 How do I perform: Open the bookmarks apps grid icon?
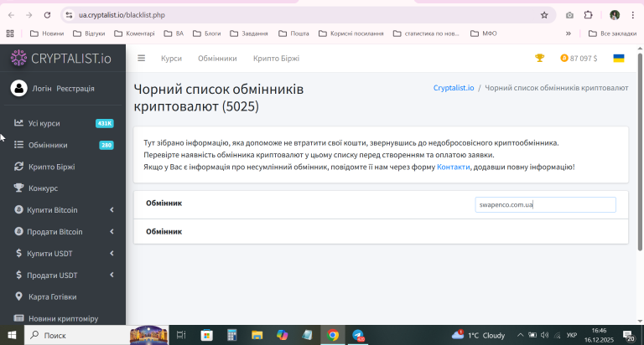[x=10, y=33]
